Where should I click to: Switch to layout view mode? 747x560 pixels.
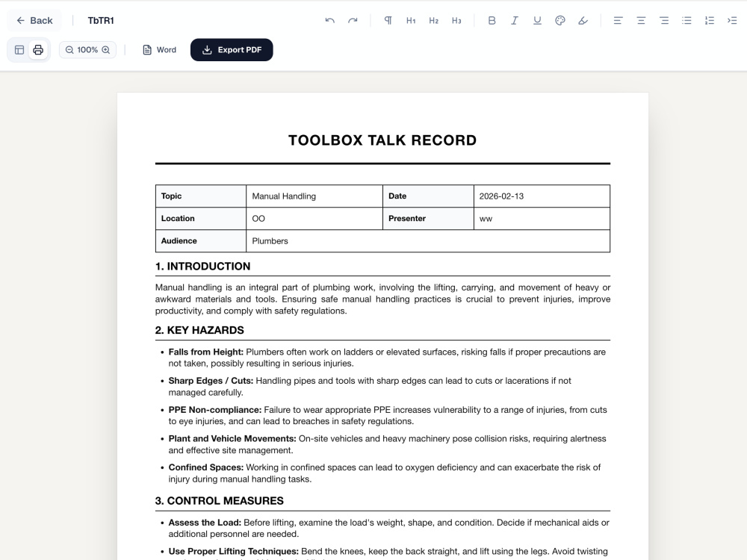[19, 49]
